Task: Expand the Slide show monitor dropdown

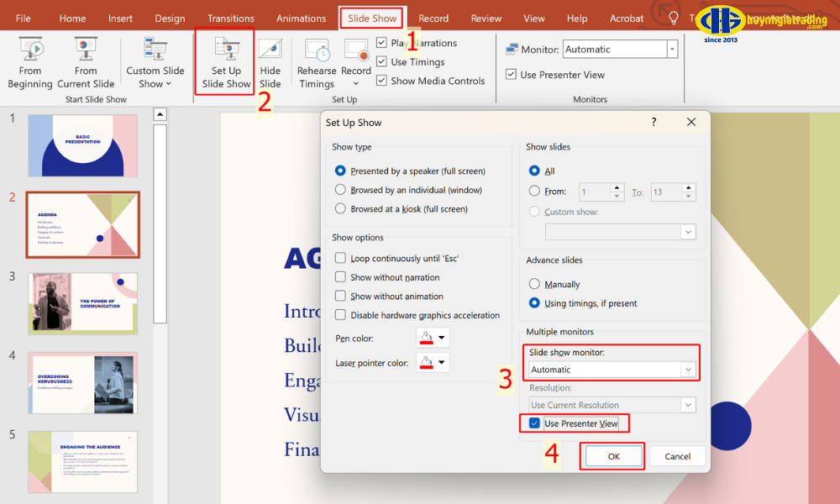Action: pyautogui.click(x=688, y=370)
